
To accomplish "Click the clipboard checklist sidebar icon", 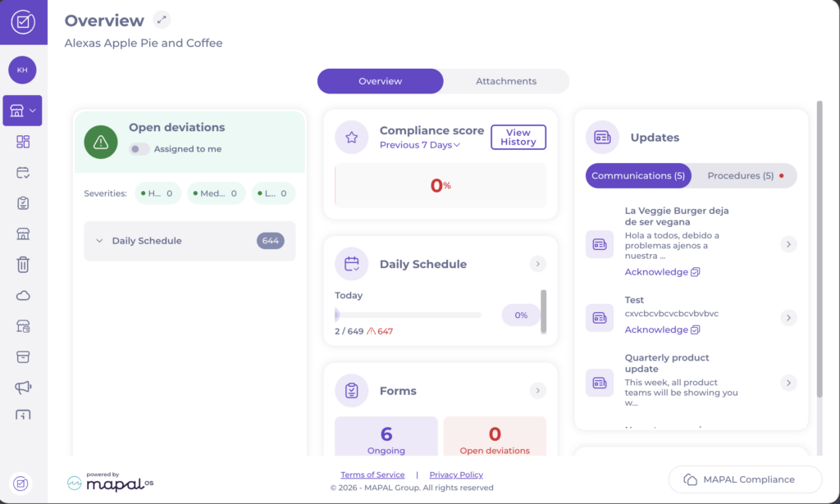I will coord(23,203).
